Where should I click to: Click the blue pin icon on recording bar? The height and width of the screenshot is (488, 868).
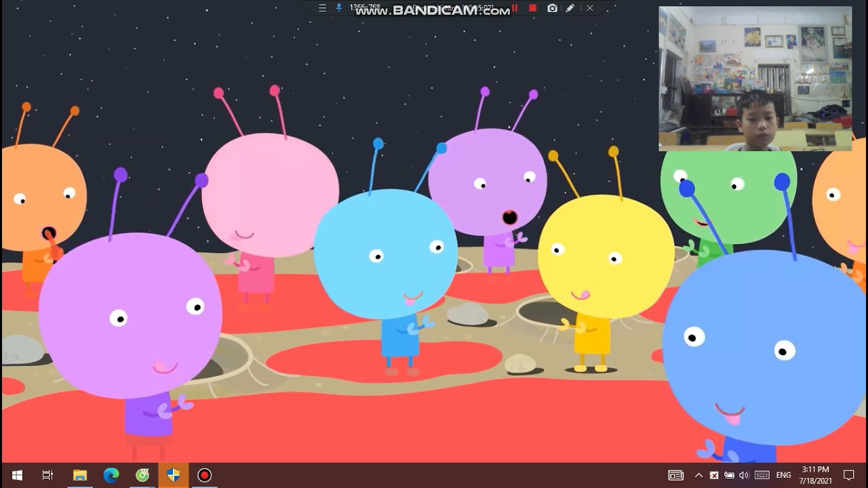tap(339, 8)
